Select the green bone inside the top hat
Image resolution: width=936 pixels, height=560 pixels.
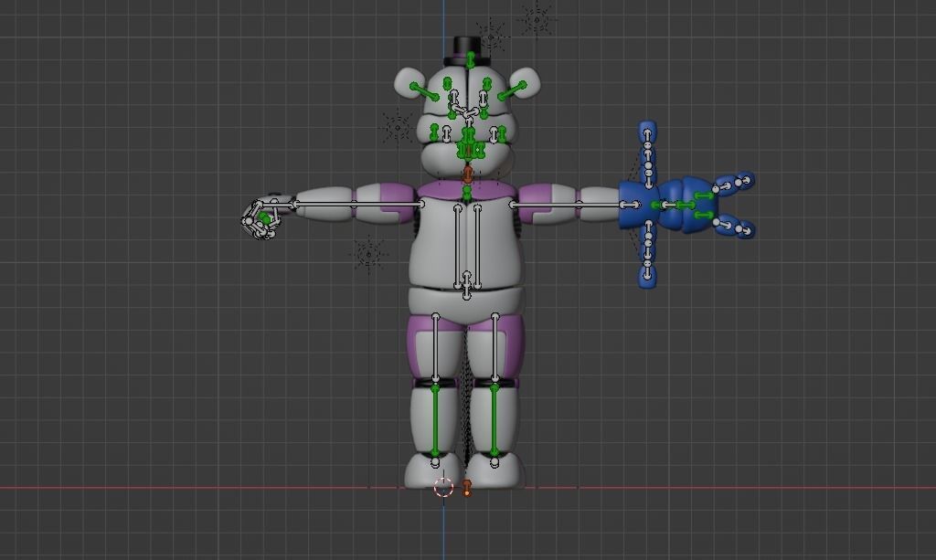click(471, 59)
